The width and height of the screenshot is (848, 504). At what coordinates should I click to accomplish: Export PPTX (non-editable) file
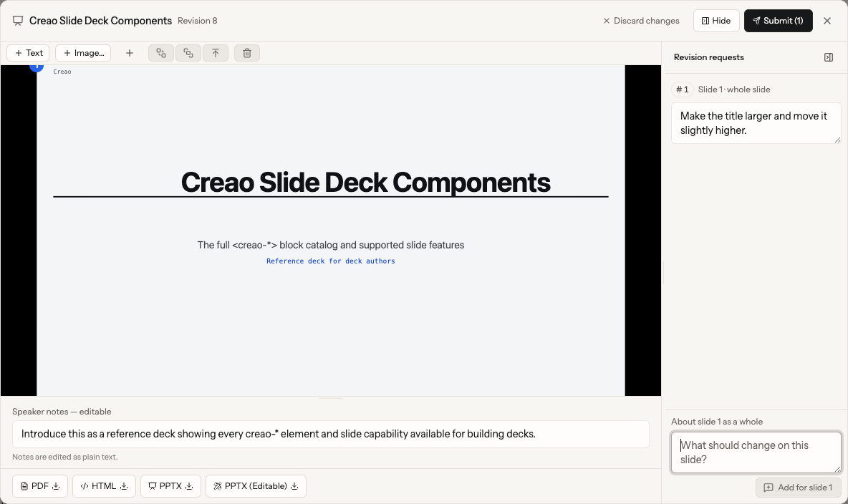[170, 486]
